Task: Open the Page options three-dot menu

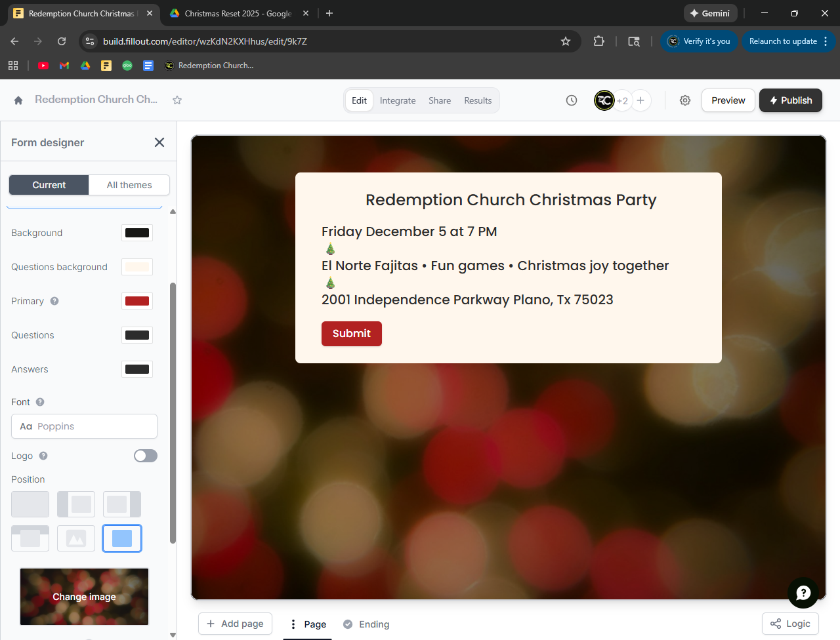Action: (293, 624)
